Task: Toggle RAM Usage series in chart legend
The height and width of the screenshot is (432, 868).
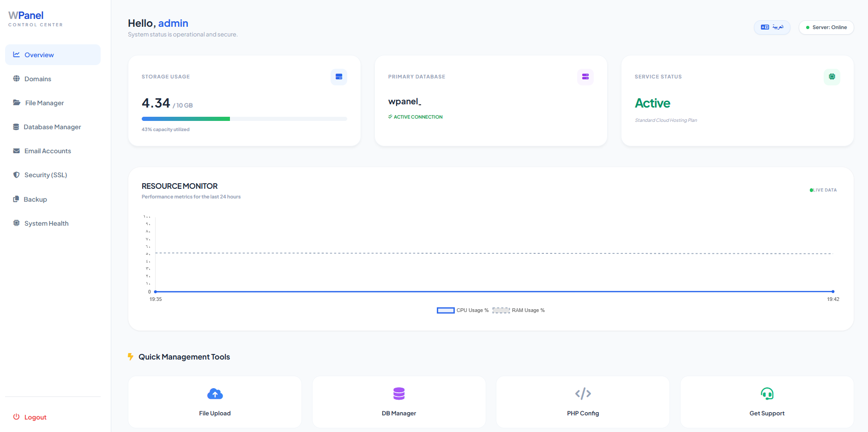Action: pyautogui.click(x=518, y=310)
